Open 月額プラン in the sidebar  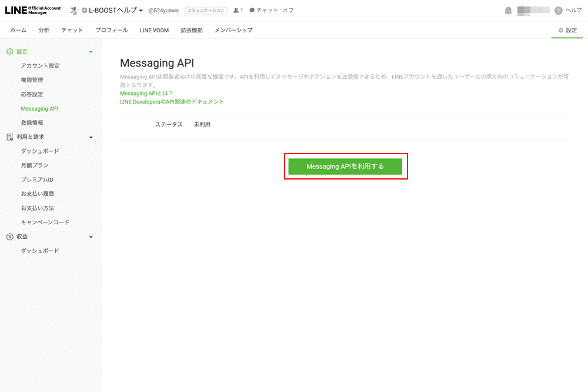[35, 165]
